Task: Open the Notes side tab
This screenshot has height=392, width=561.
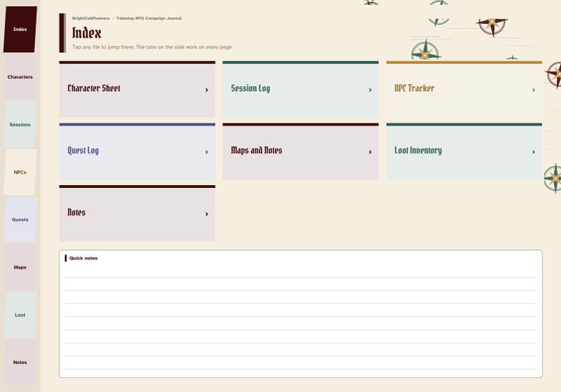Action: point(20,362)
